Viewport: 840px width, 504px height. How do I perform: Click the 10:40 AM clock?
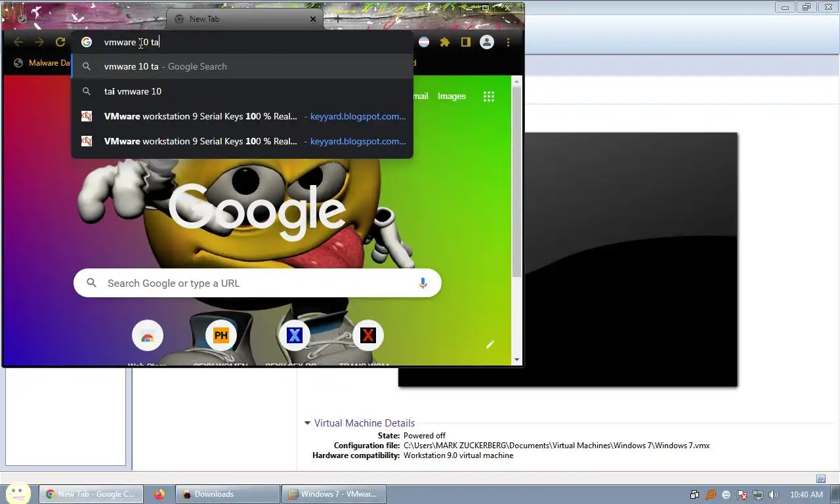pos(807,495)
